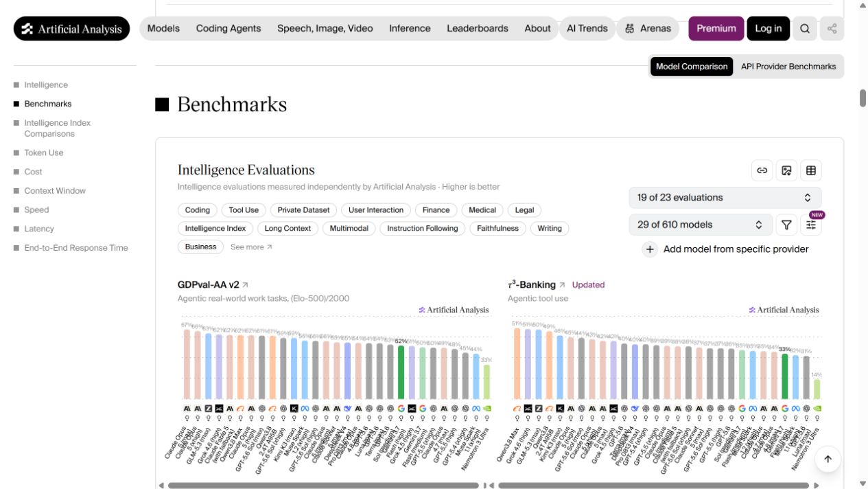Click the τ³-Banking chart horizontal scrollbar
This screenshot has height=489, width=868.
[x=653, y=486]
